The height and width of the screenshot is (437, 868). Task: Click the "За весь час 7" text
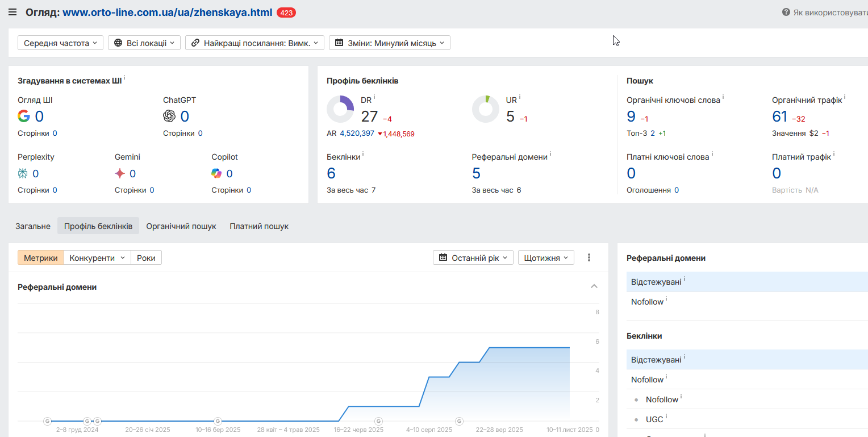pos(351,190)
